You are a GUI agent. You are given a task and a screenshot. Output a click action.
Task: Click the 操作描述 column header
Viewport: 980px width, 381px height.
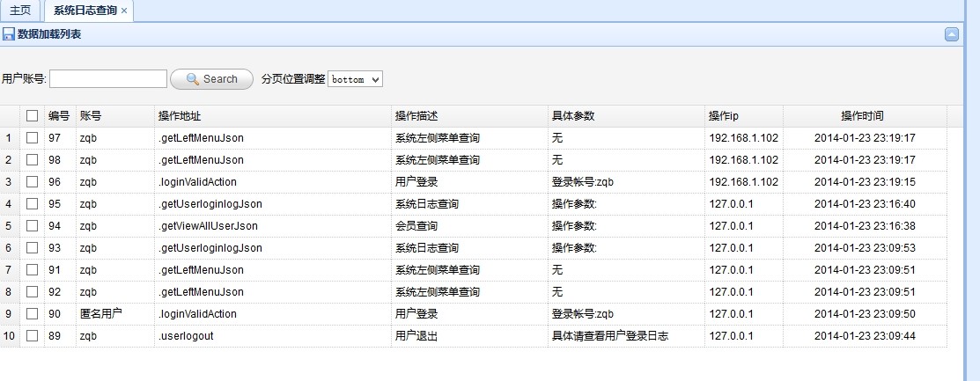coord(469,115)
